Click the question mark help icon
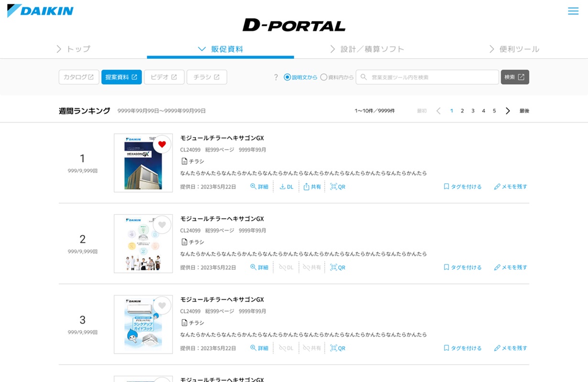 pos(276,77)
